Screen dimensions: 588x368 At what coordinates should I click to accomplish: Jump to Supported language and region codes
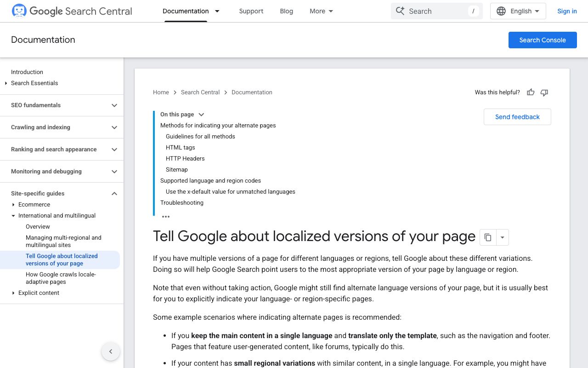(x=210, y=181)
